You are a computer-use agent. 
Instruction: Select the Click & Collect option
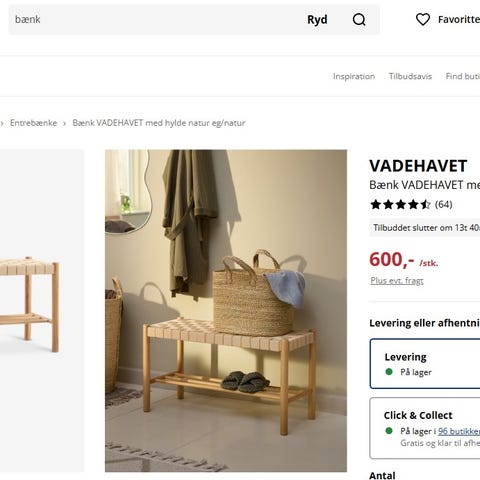coord(425,428)
